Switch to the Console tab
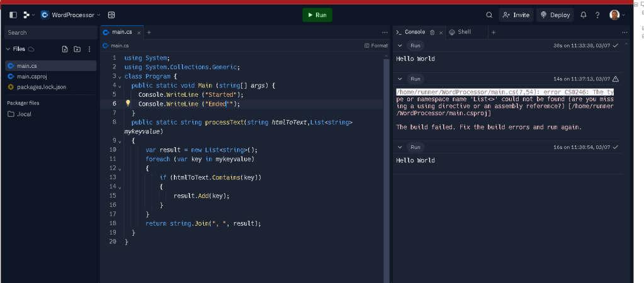 click(410, 32)
